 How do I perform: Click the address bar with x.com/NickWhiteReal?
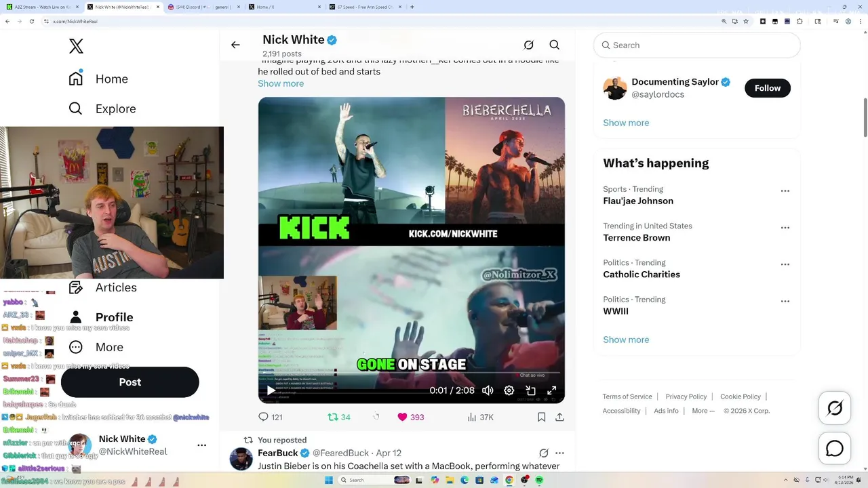380,21
